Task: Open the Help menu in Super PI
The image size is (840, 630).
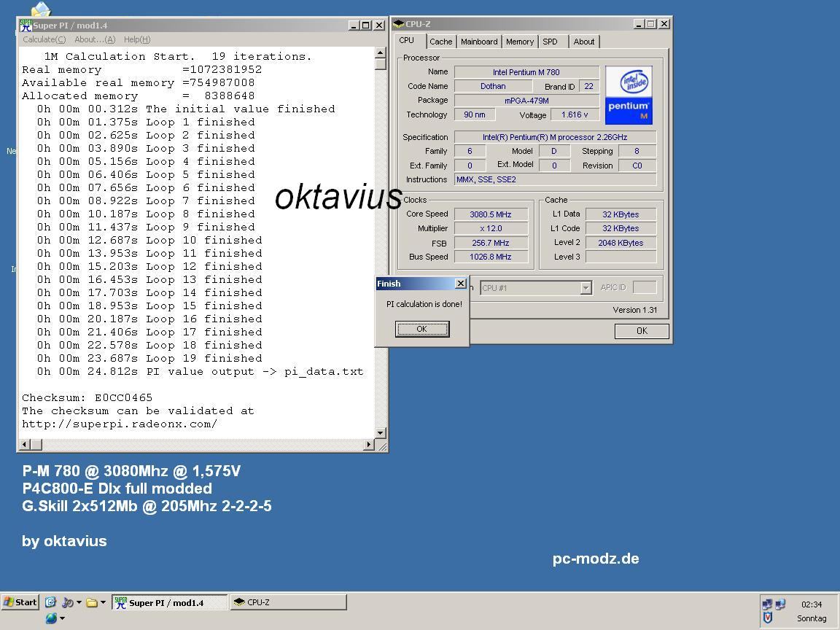Action: coord(137,39)
